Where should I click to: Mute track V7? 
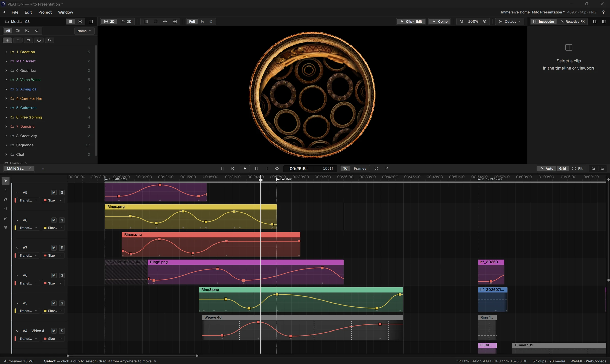[x=54, y=248]
